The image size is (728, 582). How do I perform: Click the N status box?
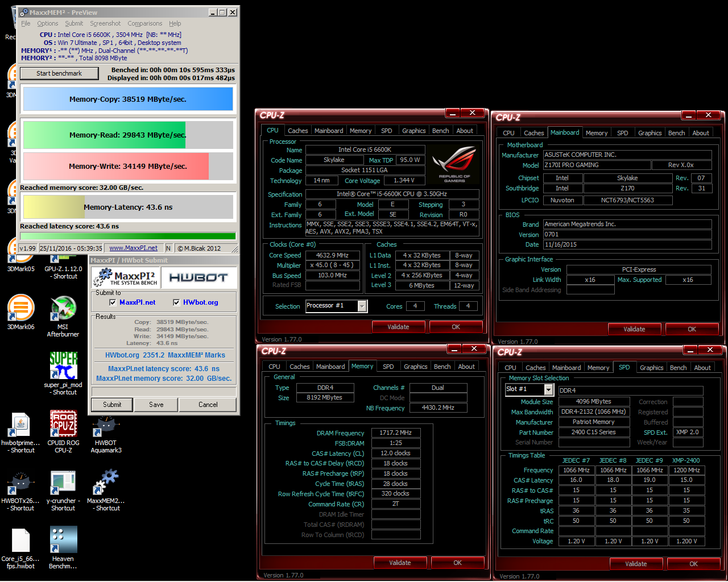168,248
